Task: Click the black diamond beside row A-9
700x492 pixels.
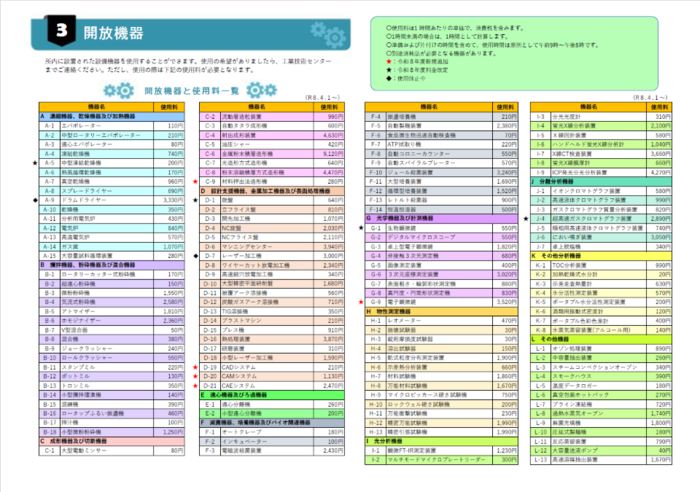Action: (35, 200)
